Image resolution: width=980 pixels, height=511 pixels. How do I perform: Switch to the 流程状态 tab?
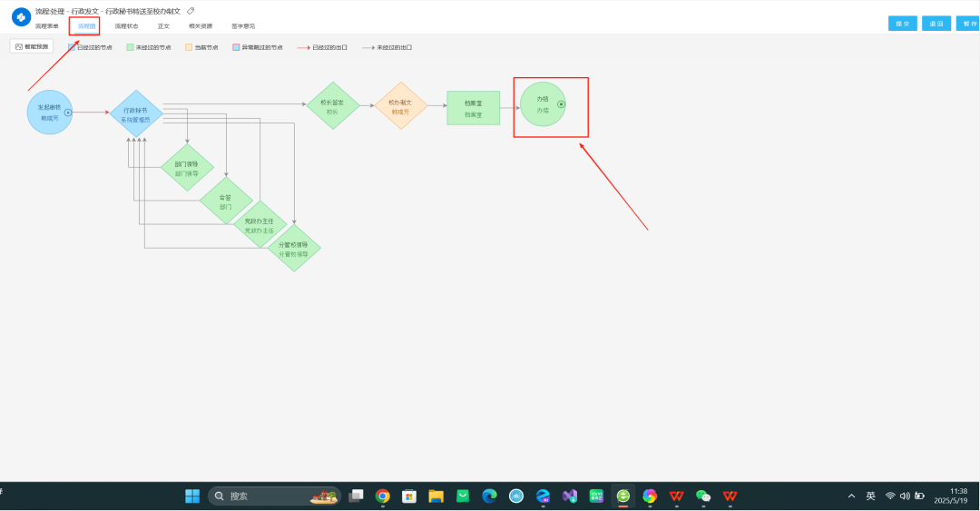pyautogui.click(x=126, y=26)
